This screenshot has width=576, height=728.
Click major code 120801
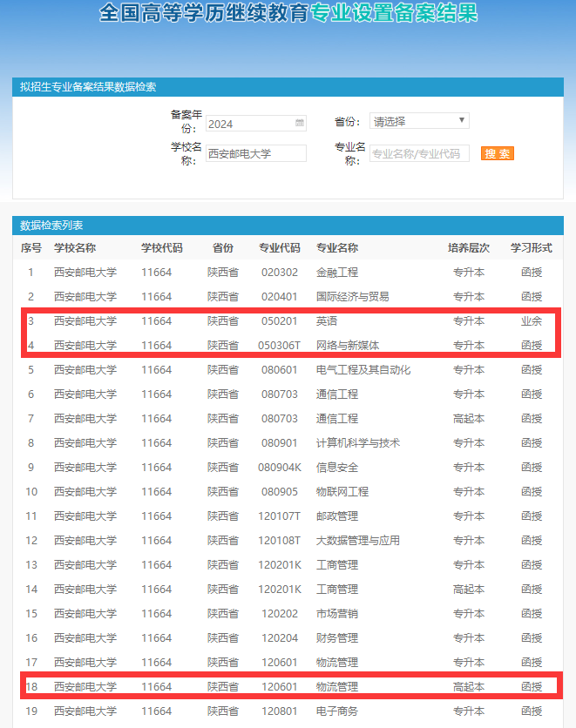click(x=280, y=711)
